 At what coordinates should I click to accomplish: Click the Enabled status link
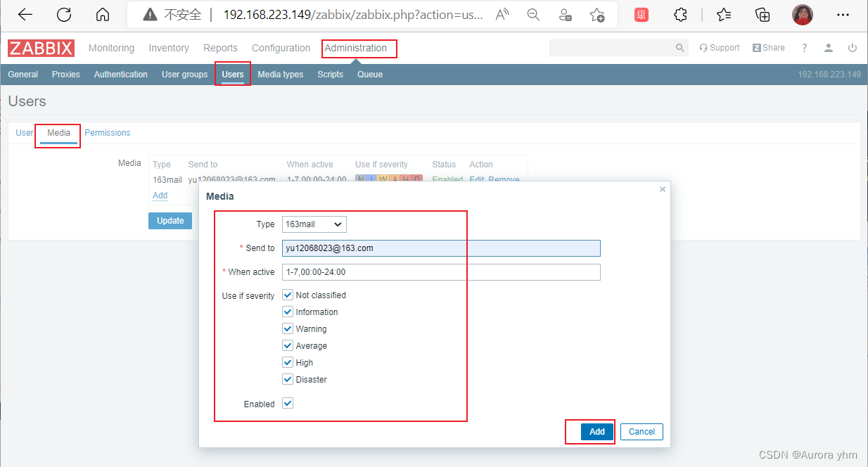(447, 179)
